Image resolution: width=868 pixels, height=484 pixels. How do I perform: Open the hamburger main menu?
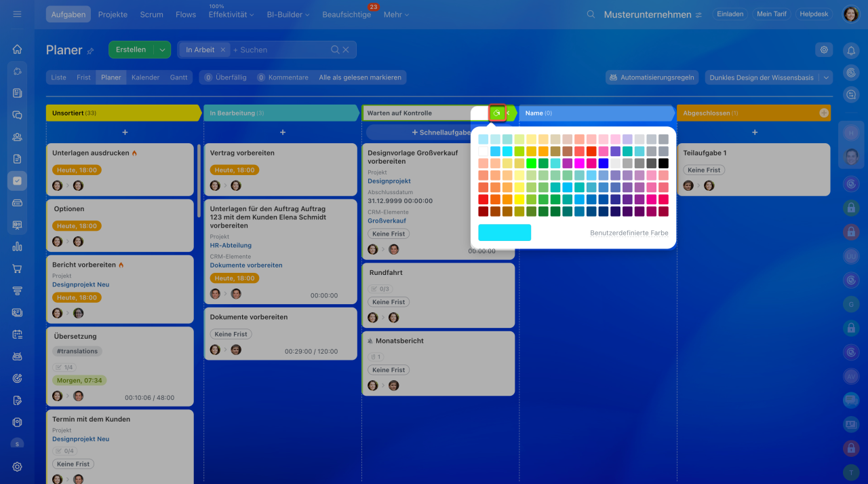pos(17,14)
